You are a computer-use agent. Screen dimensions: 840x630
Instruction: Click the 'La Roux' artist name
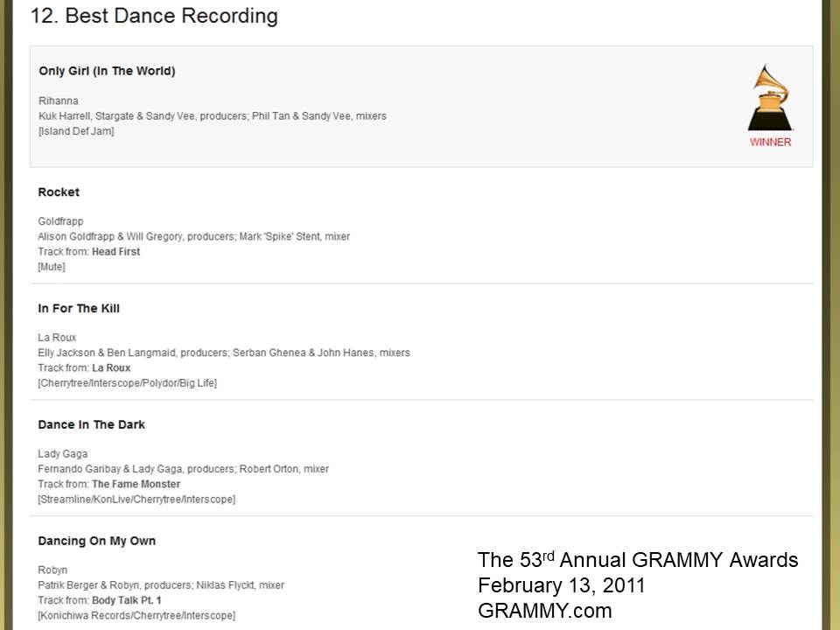click(x=57, y=338)
